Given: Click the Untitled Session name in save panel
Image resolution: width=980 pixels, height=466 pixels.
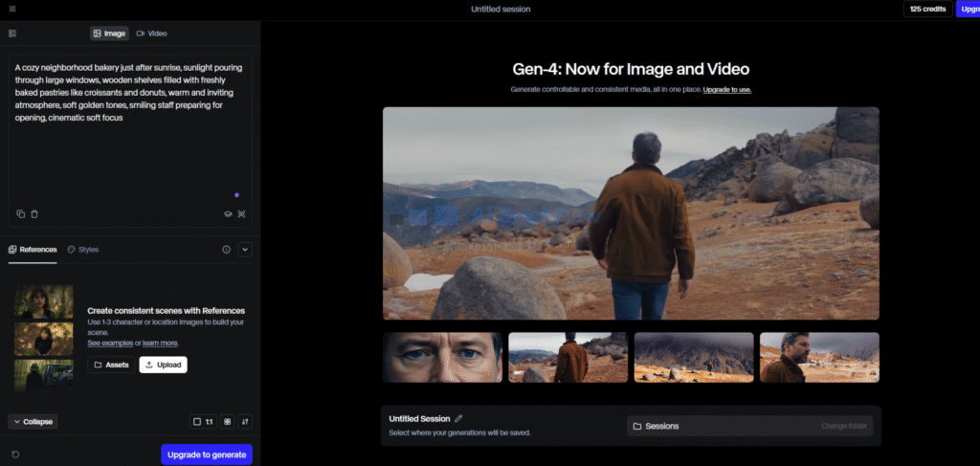Looking at the screenshot, I should (419, 419).
